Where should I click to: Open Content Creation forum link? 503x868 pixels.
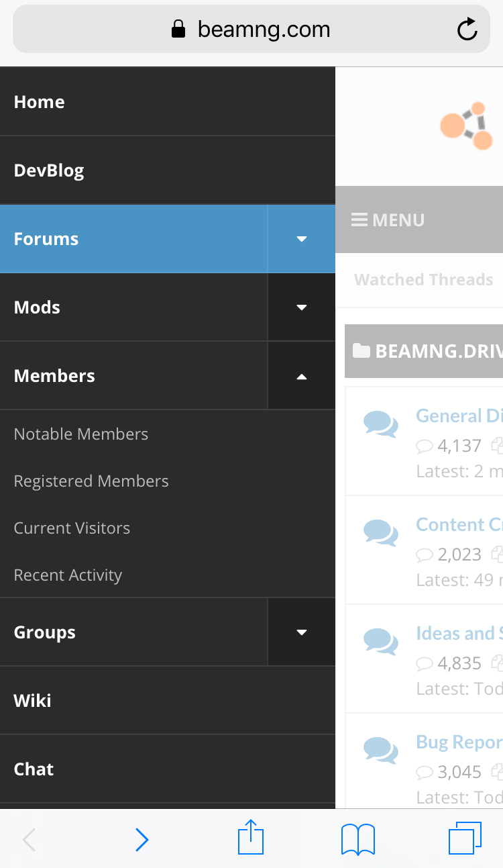pyautogui.click(x=459, y=524)
